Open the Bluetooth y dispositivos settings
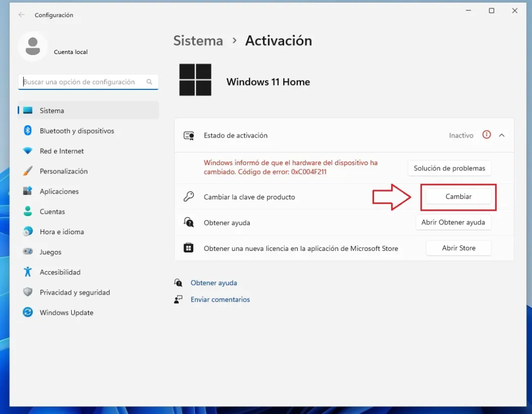532x414 pixels. (88, 131)
